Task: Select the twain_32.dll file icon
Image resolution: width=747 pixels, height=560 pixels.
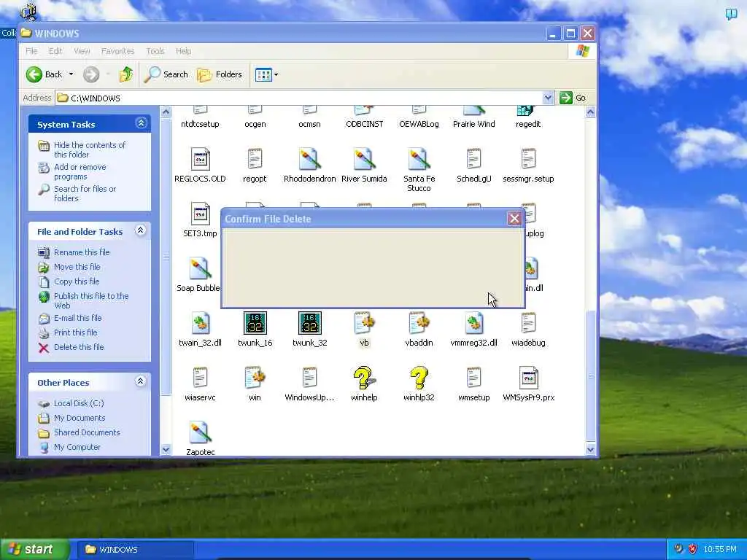Action: (200, 323)
